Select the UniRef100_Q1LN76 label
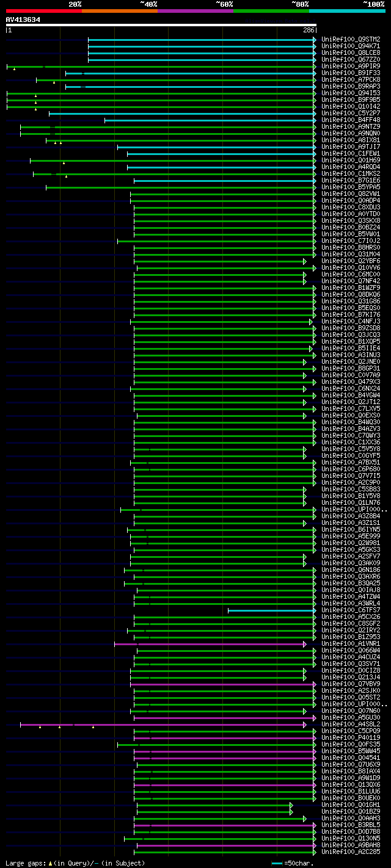391x868 pixels. click(x=351, y=503)
